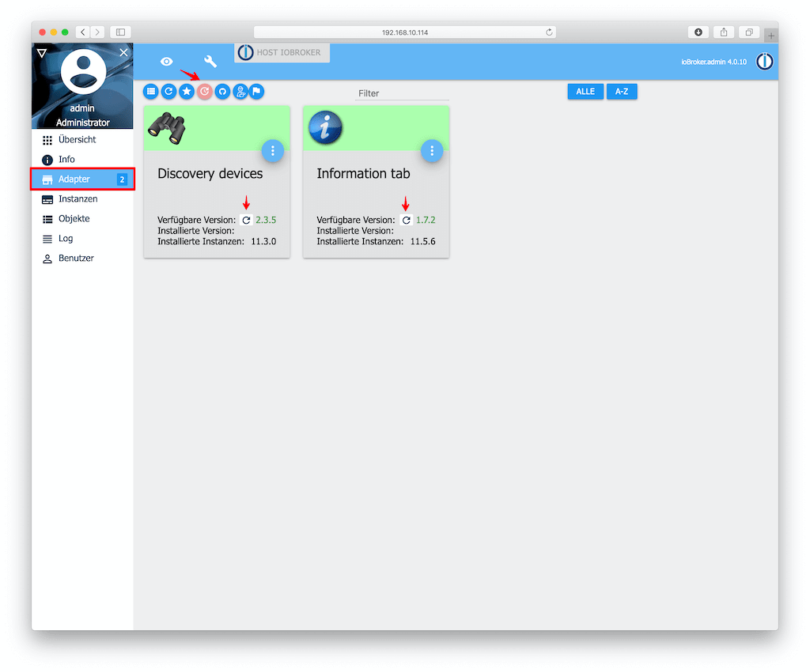Screen dimensions: 810x672
Task: Toggle the eye visibility icon in header
Action: (x=166, y=62)
